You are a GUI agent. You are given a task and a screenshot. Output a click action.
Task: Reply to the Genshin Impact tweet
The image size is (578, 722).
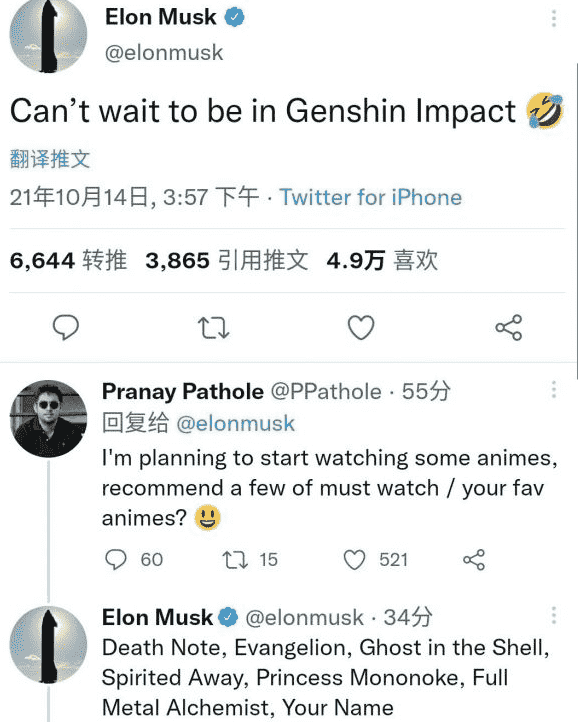tap(66, 327)
